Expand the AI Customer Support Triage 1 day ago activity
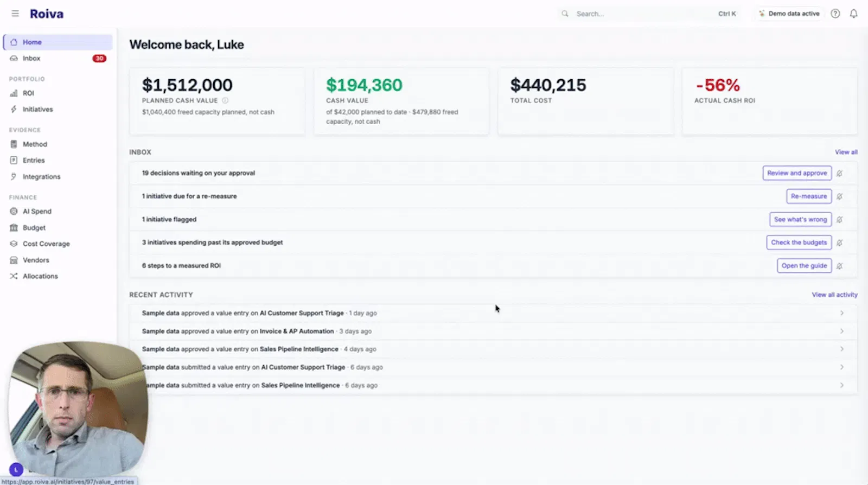 pos(841,313)
